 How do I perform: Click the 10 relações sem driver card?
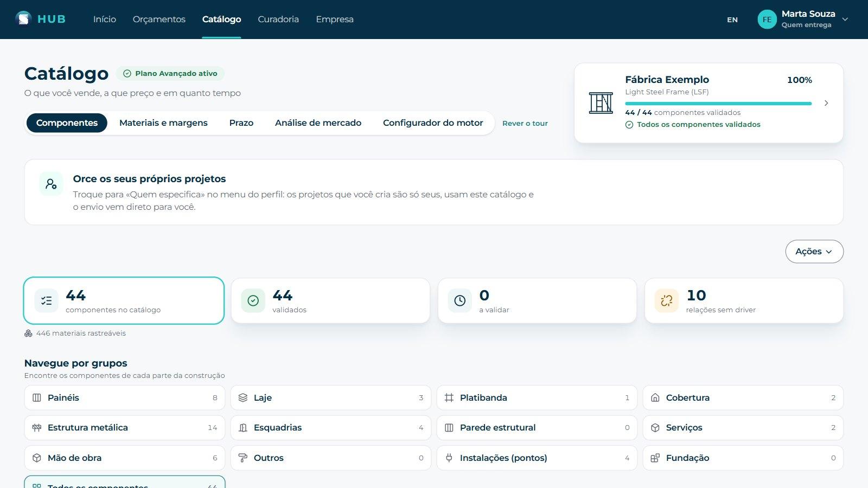(x=744, y=300)
